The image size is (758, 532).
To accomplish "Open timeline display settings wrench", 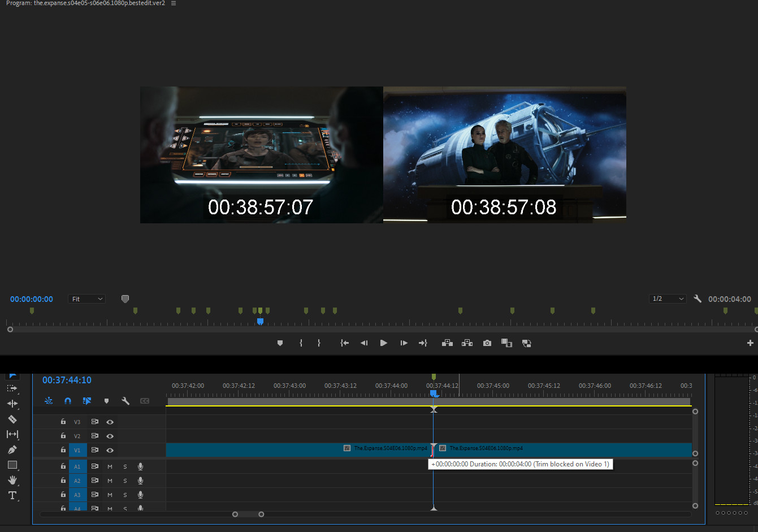I will (125, 401).
